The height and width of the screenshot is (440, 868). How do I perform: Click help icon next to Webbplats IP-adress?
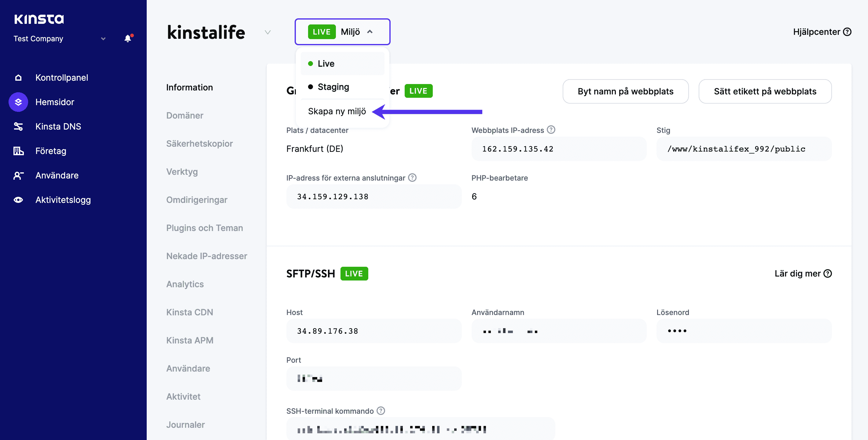click(x=551, y=130)
